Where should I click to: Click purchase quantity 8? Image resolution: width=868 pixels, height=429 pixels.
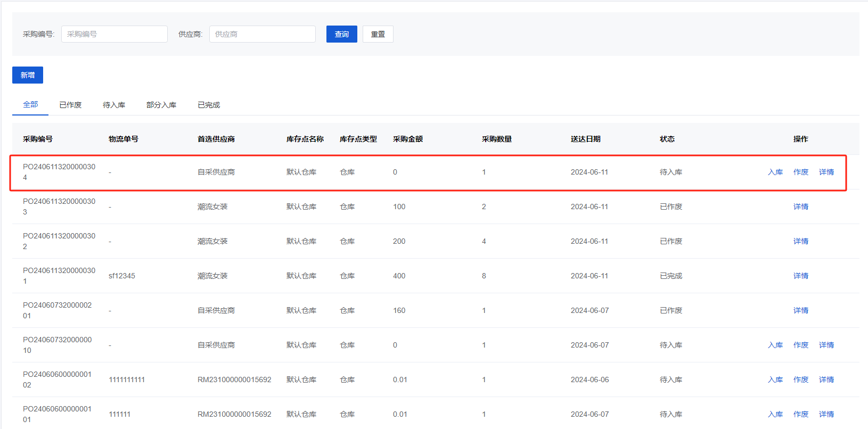(484, 276)
